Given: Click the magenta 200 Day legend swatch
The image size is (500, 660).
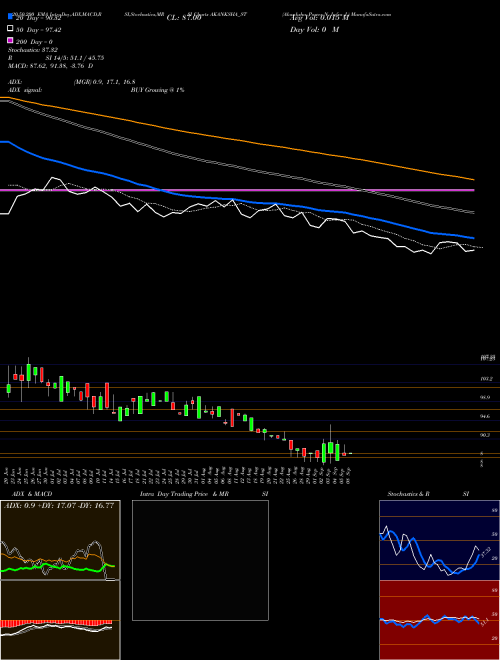Looking at the screenshot, I should click(x=10, y=40).
